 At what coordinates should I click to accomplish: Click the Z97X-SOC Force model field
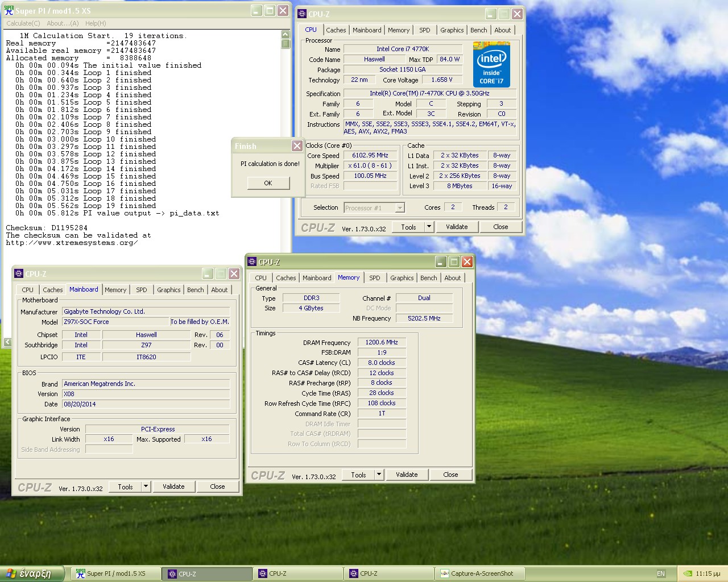(115, 322)
